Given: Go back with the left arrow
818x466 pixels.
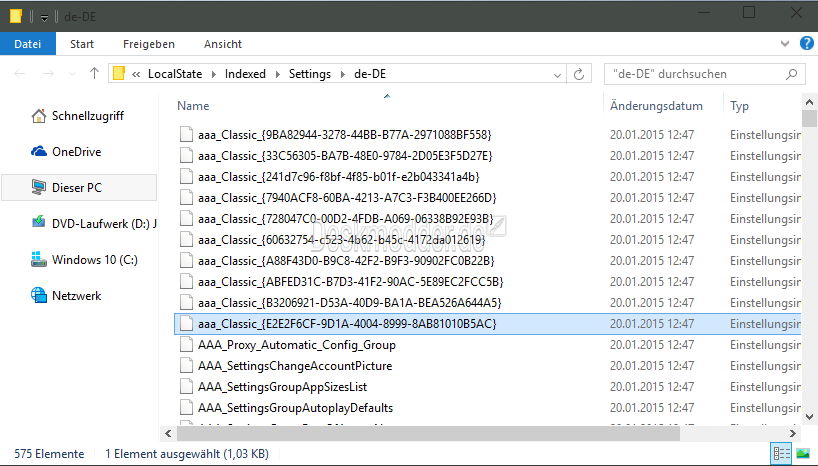Looking at the screenshot, I should point(20,74).
